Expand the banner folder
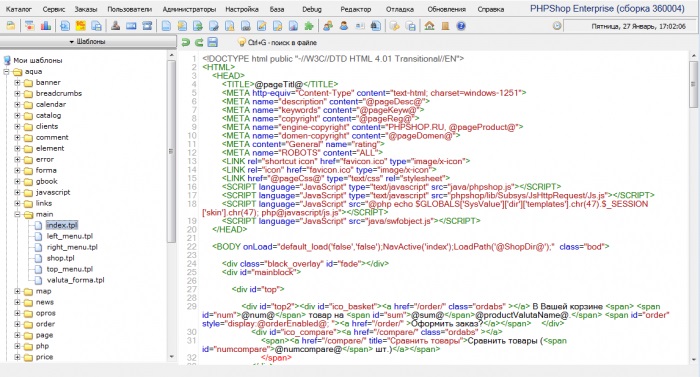This screenshot has width=700, height=377. click(17, 83)
